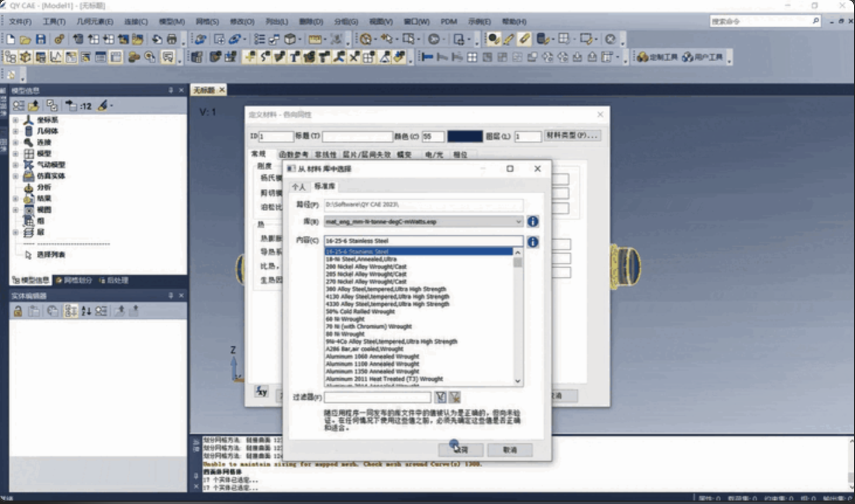Screen dimensions: 855x504
Task: Expand the 连接 tree node
Action: [16, 142]
